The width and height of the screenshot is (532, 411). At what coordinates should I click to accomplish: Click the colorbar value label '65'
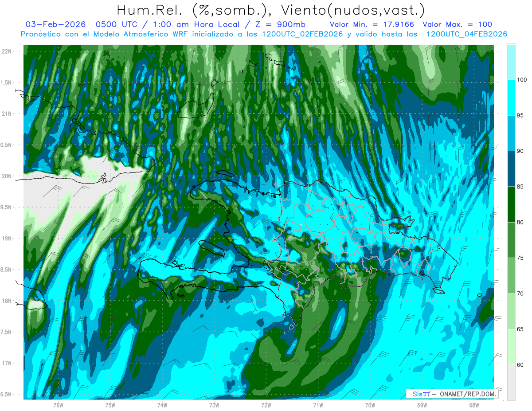[x=520, y=329]
